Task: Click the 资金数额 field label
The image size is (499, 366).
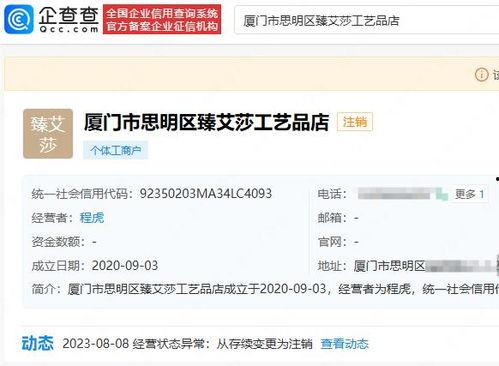Action: point(59,242)
